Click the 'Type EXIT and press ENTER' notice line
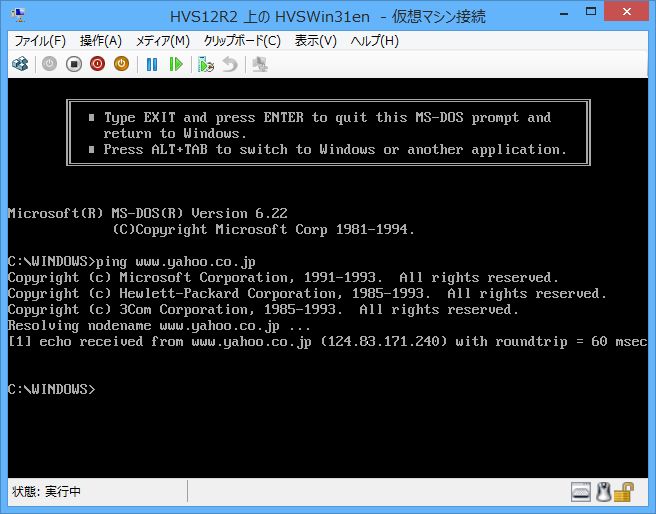 click(327, 118)
